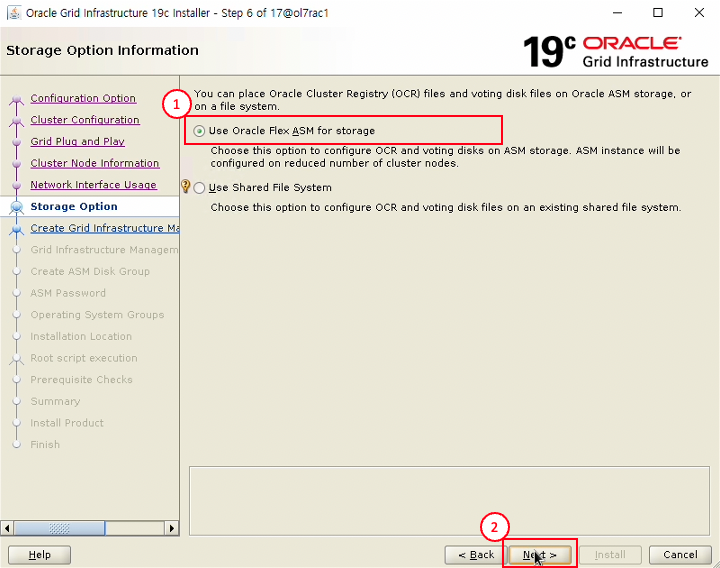This screenshot has height=568, width=720.
Task: Click the right arrow of the sidebar scrollbar
Action: 172,528
